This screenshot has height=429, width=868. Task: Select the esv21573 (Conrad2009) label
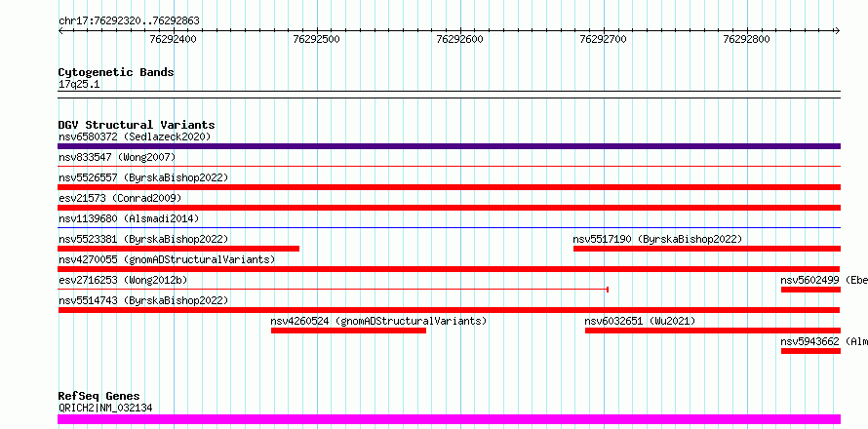pos(120,198)
